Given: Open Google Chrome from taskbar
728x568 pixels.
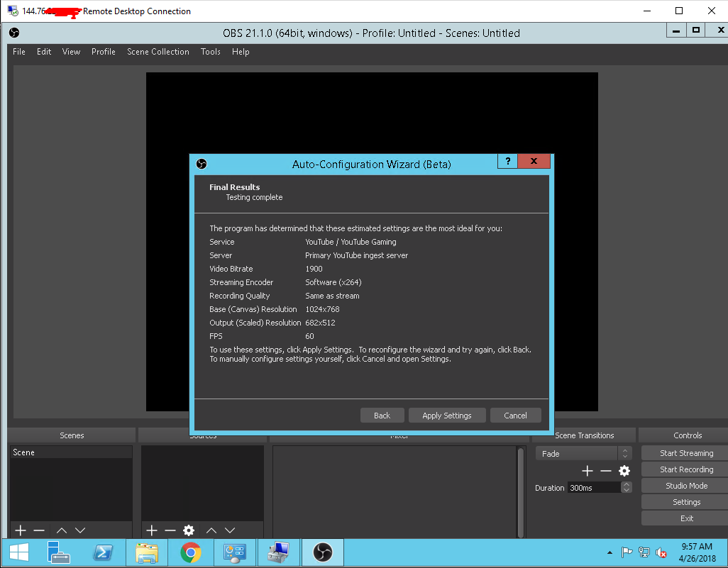Looking at the screenshot, I should pyautogui.click(x=190, y=552).
